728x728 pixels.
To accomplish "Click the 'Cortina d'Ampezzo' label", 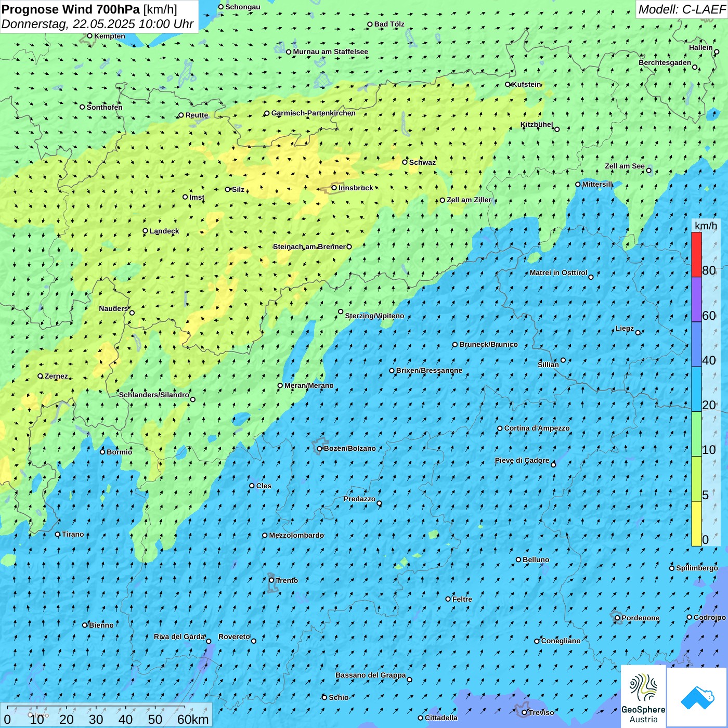I will coord(537,428).
